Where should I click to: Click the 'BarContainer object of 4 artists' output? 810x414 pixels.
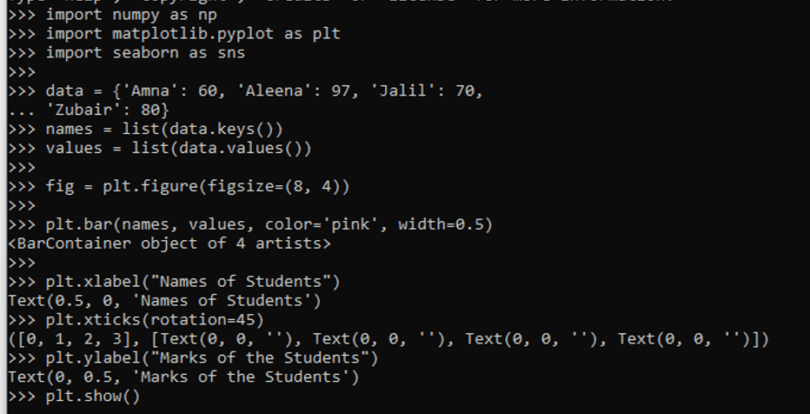point(169,242)
